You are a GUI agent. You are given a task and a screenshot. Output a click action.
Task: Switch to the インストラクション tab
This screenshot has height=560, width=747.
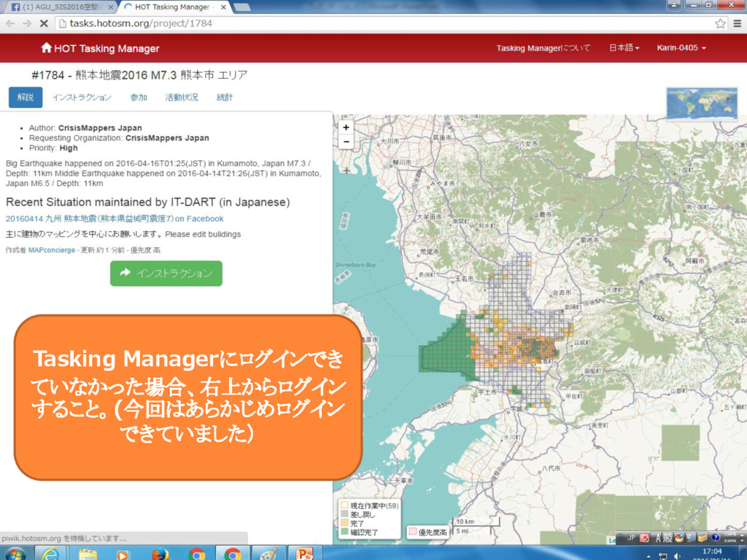point(82,97)
